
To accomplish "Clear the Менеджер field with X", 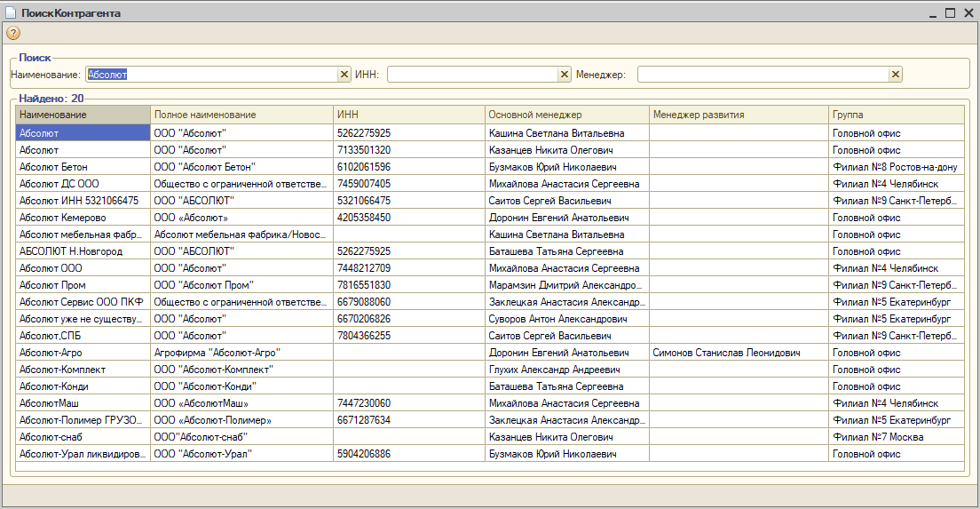I will click(896, 75).
